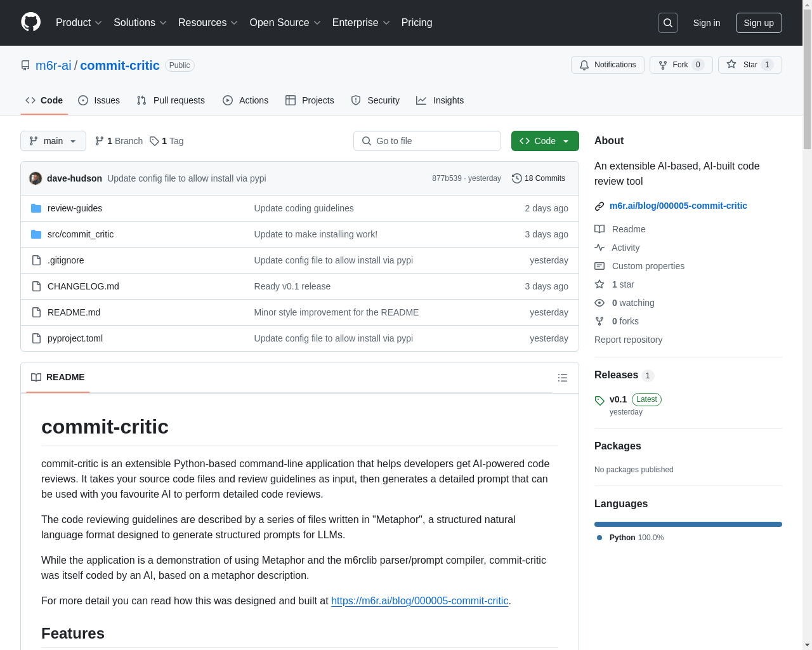Click the search magnifier icon in the header
Image resolution: width=812 pixels, height=650 pixels.
click(668, 23)
